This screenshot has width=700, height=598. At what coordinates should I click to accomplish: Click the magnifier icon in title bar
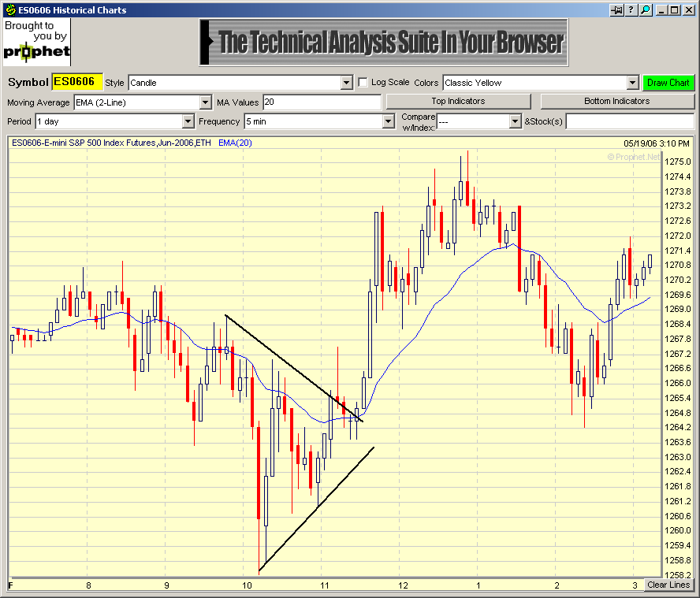(646, 9)
